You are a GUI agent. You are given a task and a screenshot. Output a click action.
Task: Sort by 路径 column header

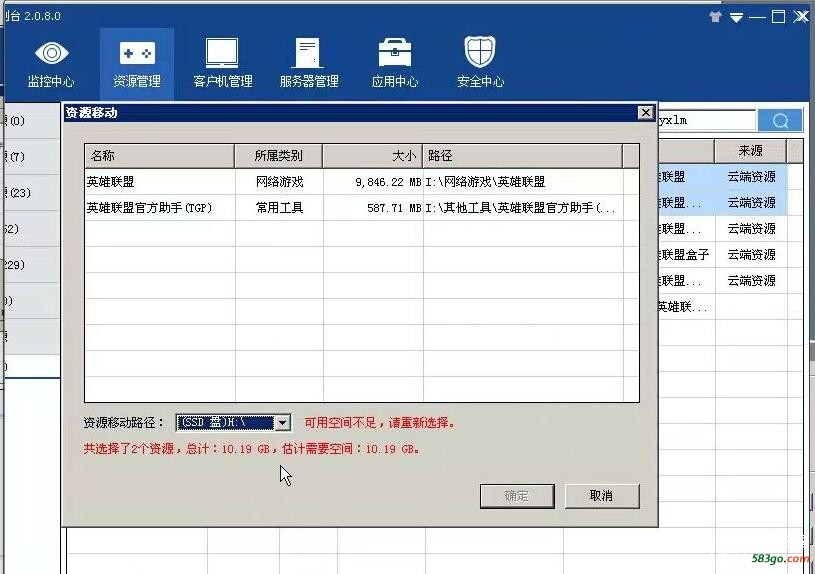(522, 155)
